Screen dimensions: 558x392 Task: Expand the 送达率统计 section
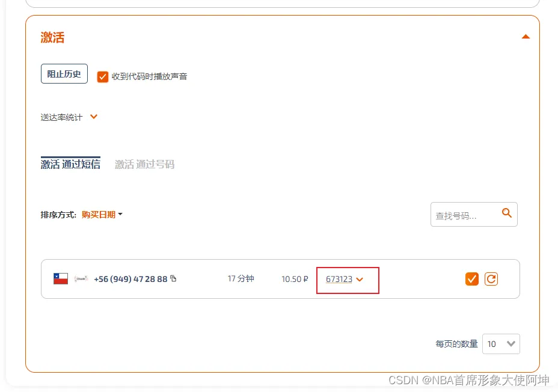pos(94,117)
